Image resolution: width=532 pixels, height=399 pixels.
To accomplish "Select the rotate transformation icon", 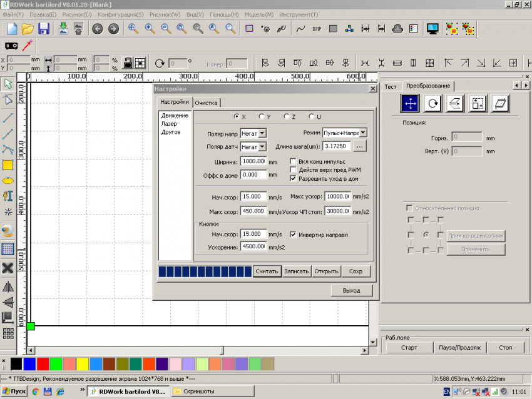I will [x=432, y=103].
